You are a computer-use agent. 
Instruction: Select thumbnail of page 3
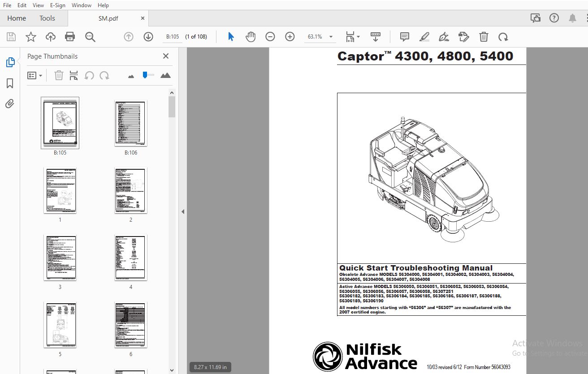(60, 257)
